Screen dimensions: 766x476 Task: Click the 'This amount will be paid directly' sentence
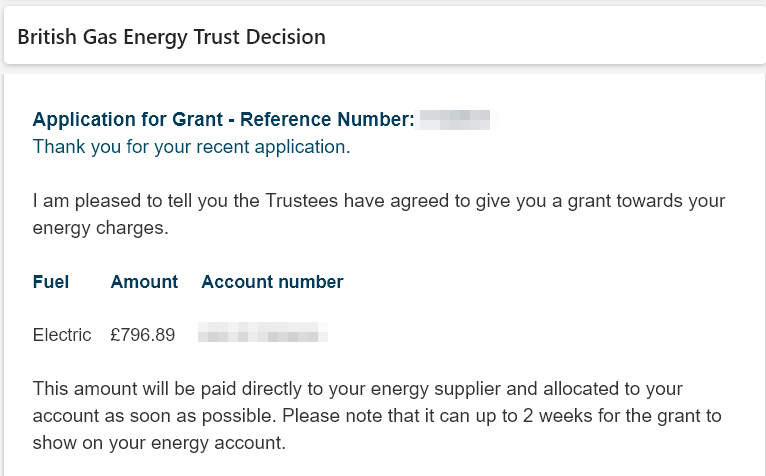(357, 402)
